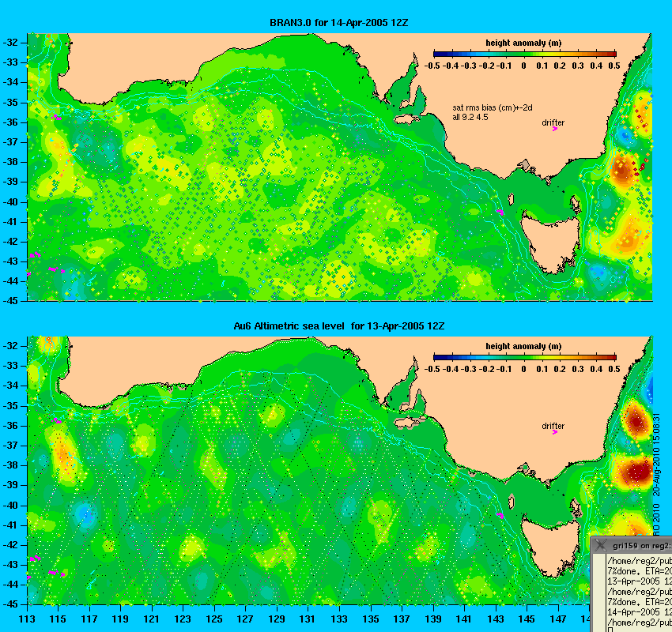Select the 'gri159 on reg2:' terminal title bar
The height and width of the screenshot is (632, 672).
click(x=632, y=546)
